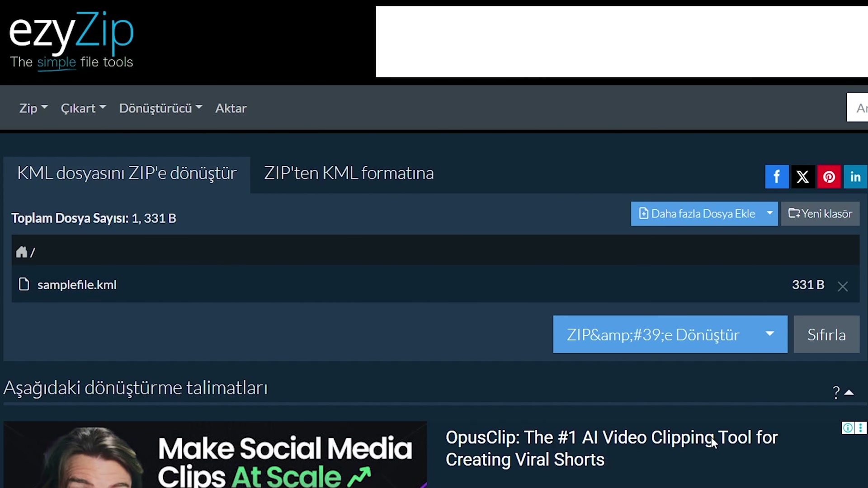868x488 pixels.
Task: Click Daha fazla Dosya Ekle
Action: (x=698, y=213)
